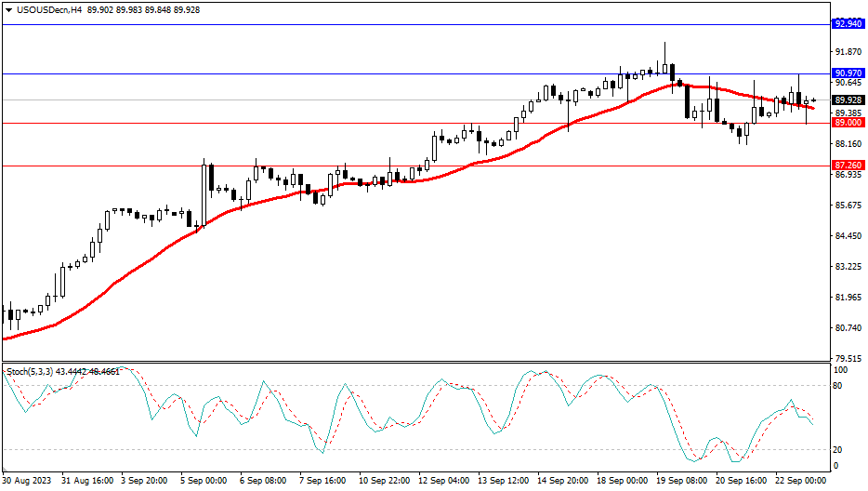This screenshot has height=491, width=868.
Task: Click the current price 89.928 marker
Action: 847,100
